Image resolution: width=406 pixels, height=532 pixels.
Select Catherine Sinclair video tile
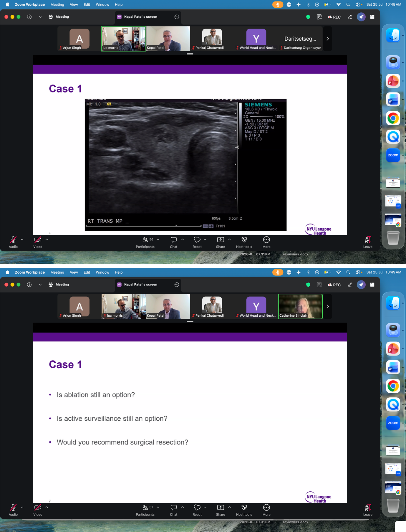coord(300,307)
